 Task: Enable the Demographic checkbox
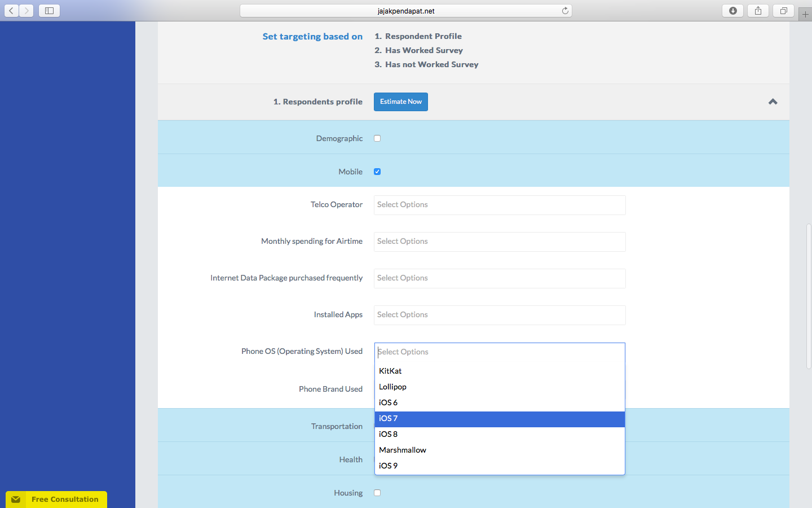point(377,138)
